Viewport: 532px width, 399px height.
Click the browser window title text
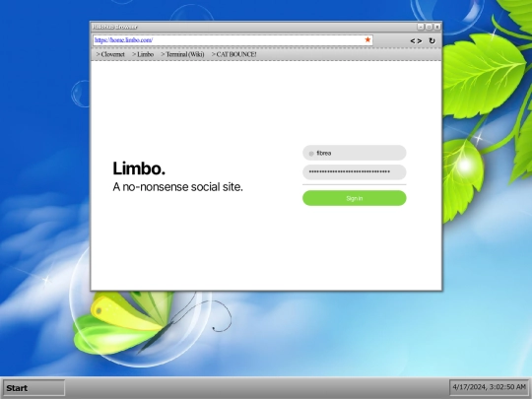point(114,27)
